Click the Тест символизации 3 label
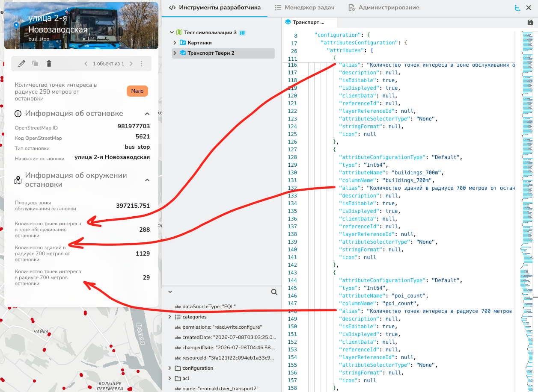This screenshot has width=538, height=392. pyautogui.click(x=210, y=32)
